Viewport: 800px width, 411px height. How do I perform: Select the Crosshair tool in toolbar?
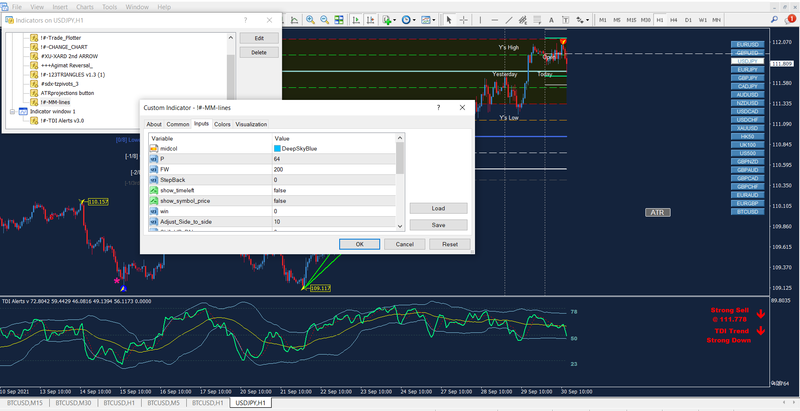tap(464, 19)
